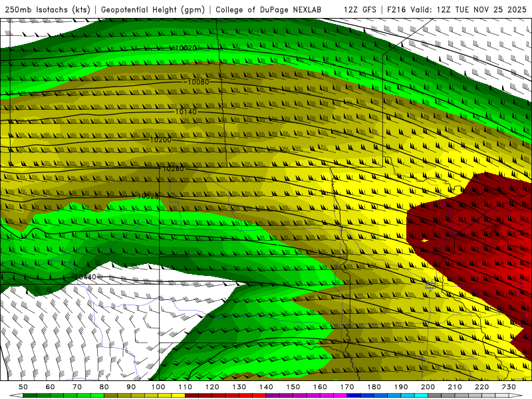Click the 'College of DuPage NEXLAB' label

(x=269, y=9)
